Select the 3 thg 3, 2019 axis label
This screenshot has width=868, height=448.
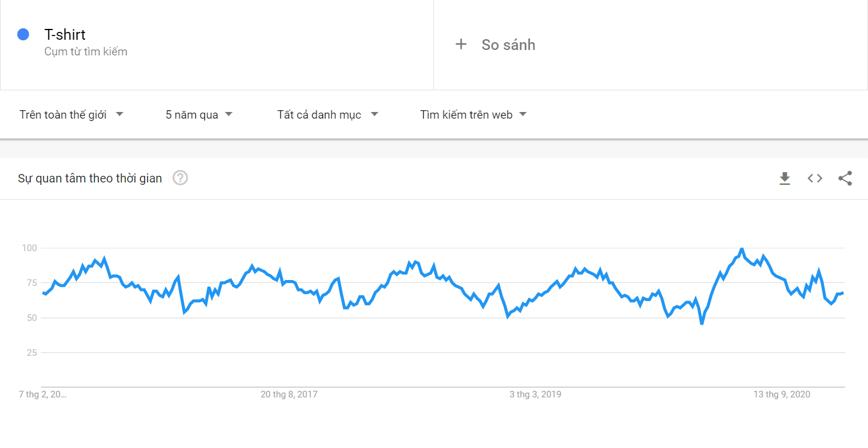pos(535,394)
